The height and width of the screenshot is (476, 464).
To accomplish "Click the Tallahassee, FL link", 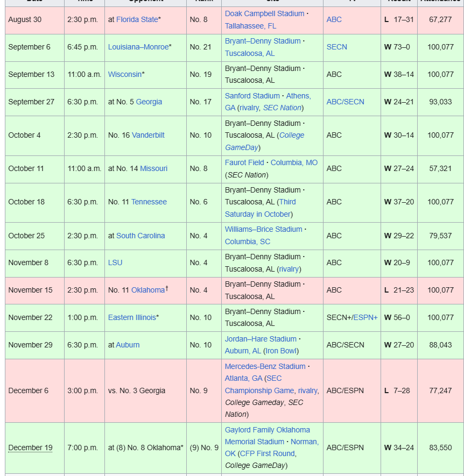I will pyautogui.click(x=250, y=26).
